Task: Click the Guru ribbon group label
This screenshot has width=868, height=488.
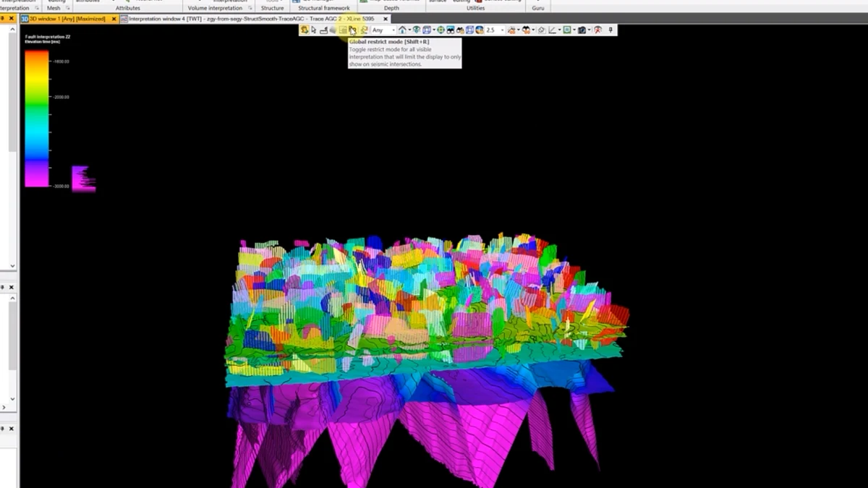Action: [538, 8]
